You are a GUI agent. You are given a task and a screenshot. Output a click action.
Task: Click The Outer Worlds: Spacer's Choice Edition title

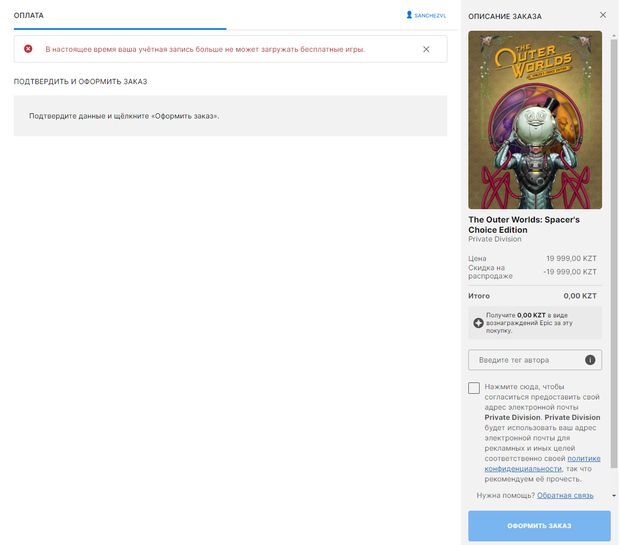click(523, 224)
